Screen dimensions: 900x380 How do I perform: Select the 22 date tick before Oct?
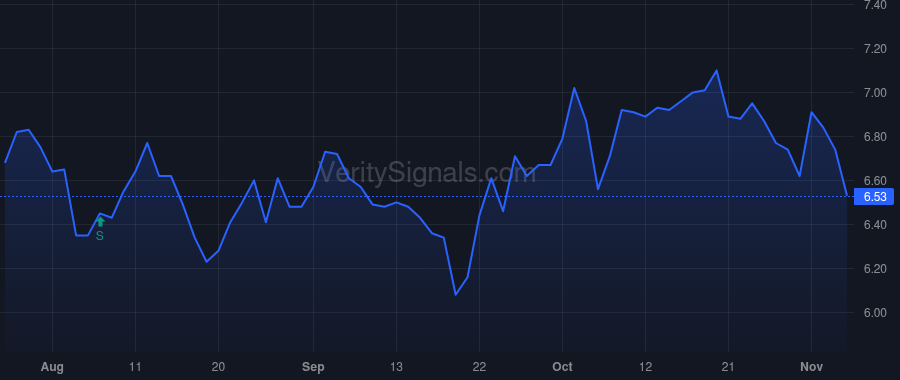(x=479, y=367)
